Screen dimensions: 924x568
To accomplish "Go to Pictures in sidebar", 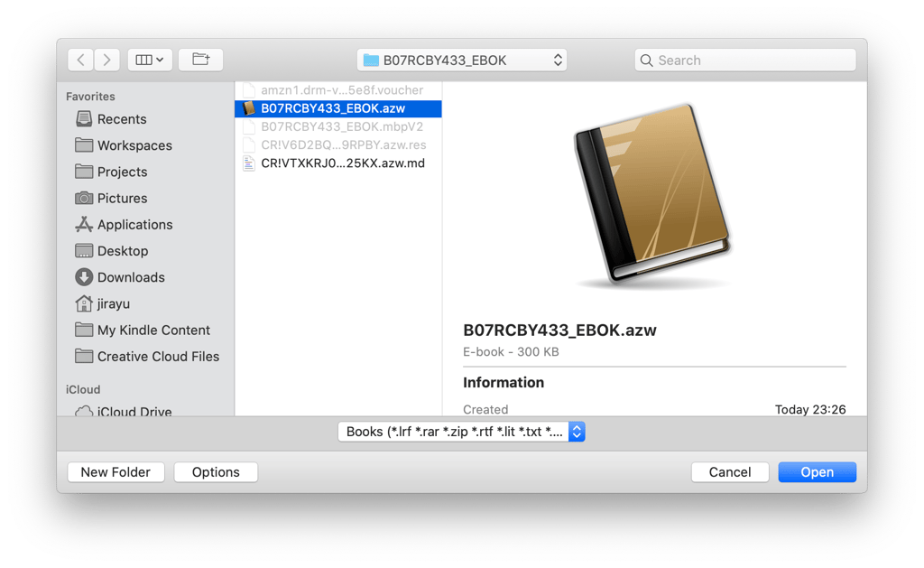I will (122, 198).
